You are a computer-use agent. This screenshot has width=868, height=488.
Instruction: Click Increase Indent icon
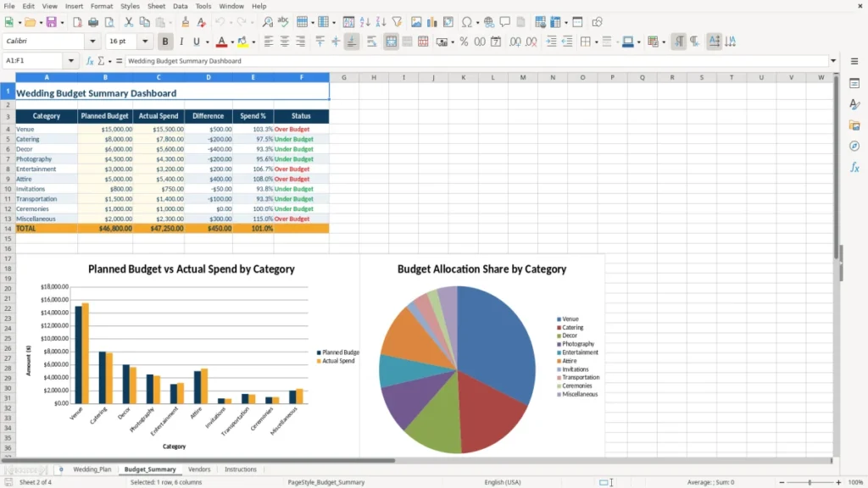[x=551, y=42]
